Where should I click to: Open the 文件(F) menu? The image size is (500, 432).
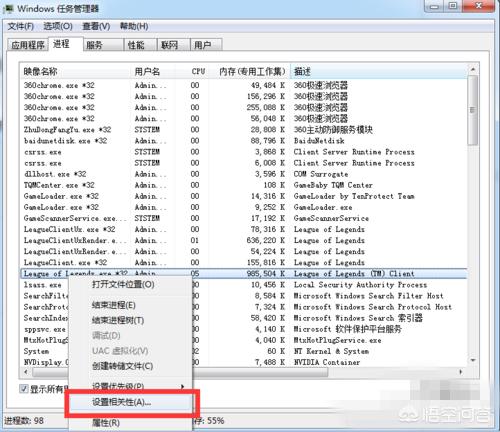tap(21, 26)
